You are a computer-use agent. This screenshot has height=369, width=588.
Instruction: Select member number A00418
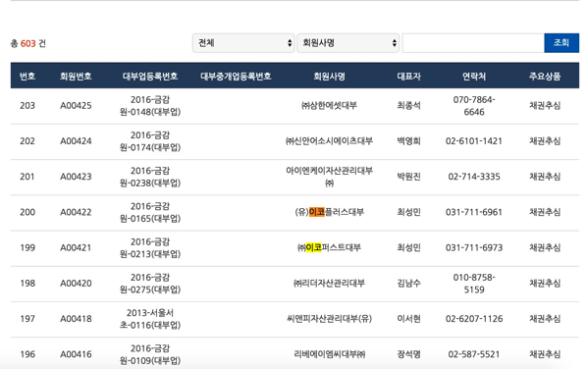tap(76, 319)
